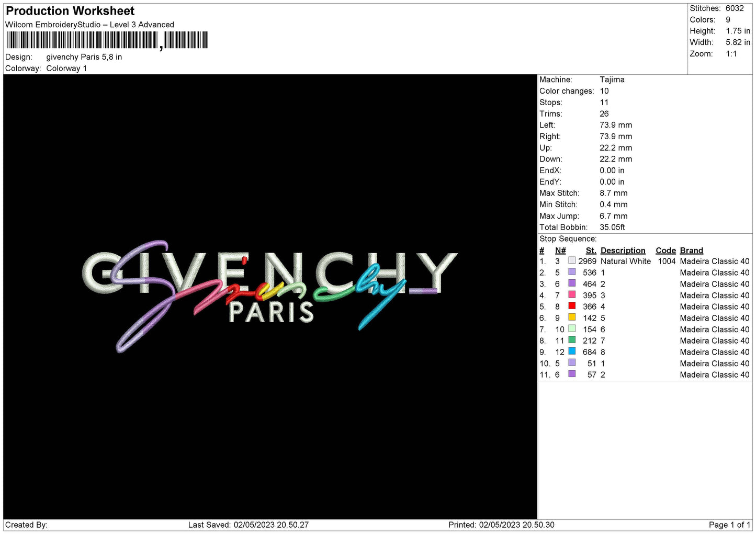Click the 'Natural White' description cell

[626, 261]
